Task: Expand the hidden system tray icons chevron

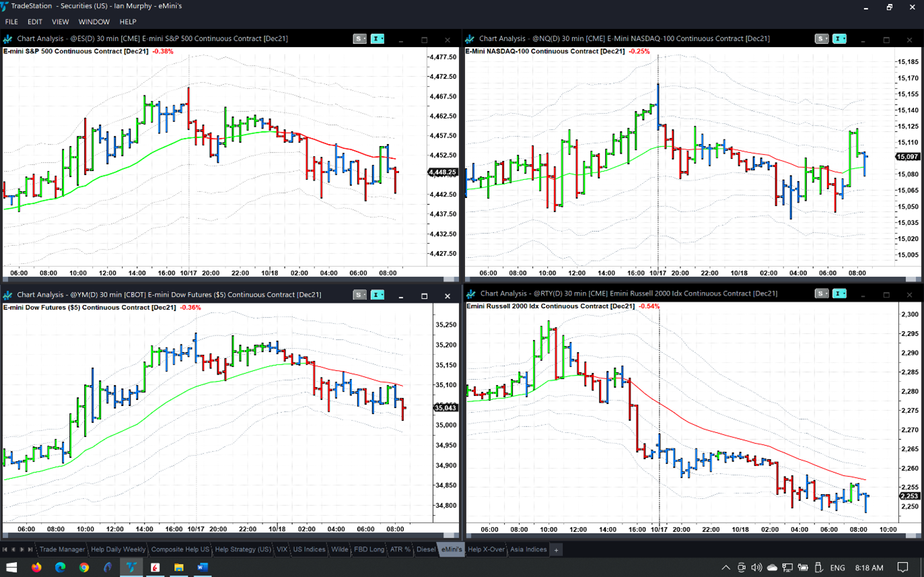Action: pos(725,568)
